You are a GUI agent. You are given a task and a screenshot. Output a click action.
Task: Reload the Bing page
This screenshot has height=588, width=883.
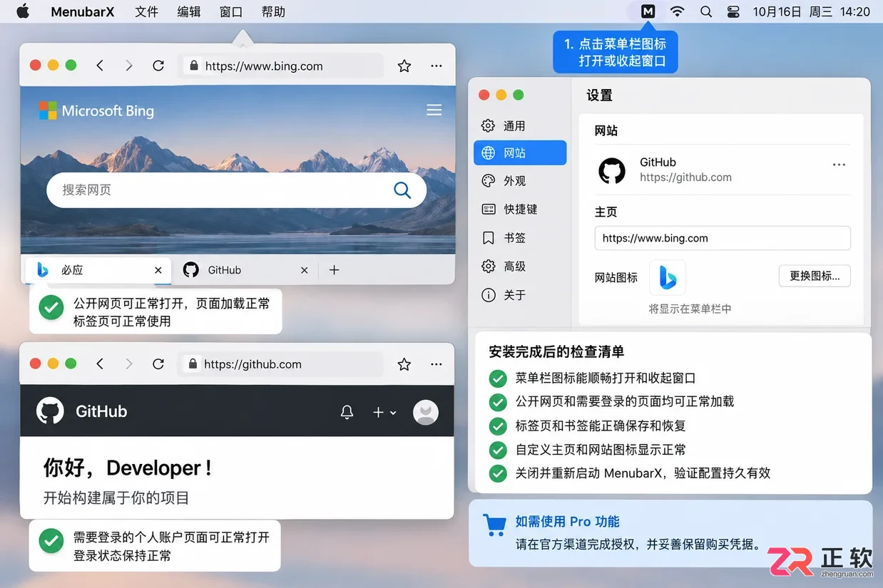pos(158,66)
